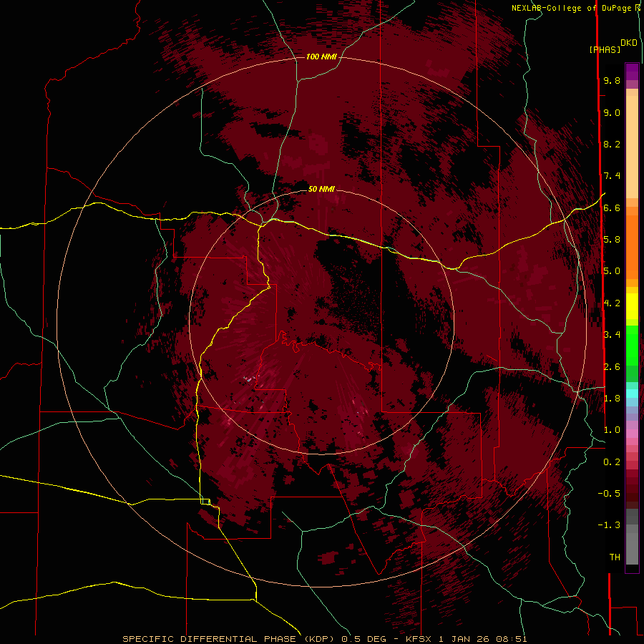The width and height of the screenshot is (644, 644).
Task: Click the Specific Differential Phase title caption
Action: coord(324,639)
